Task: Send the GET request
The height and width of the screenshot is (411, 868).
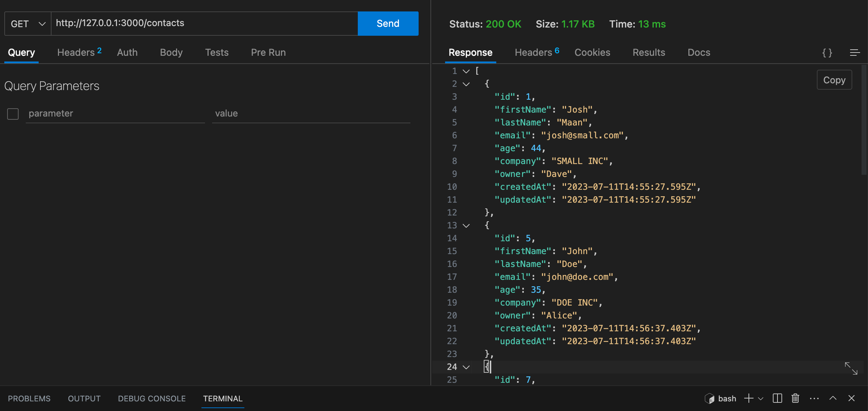Action: 388,24
